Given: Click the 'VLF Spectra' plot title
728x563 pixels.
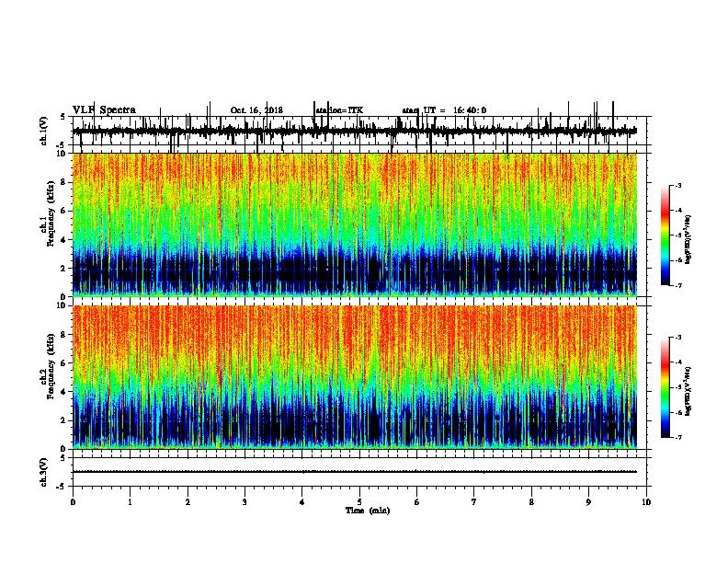Looking at the screenshot, I should (104, 110).
